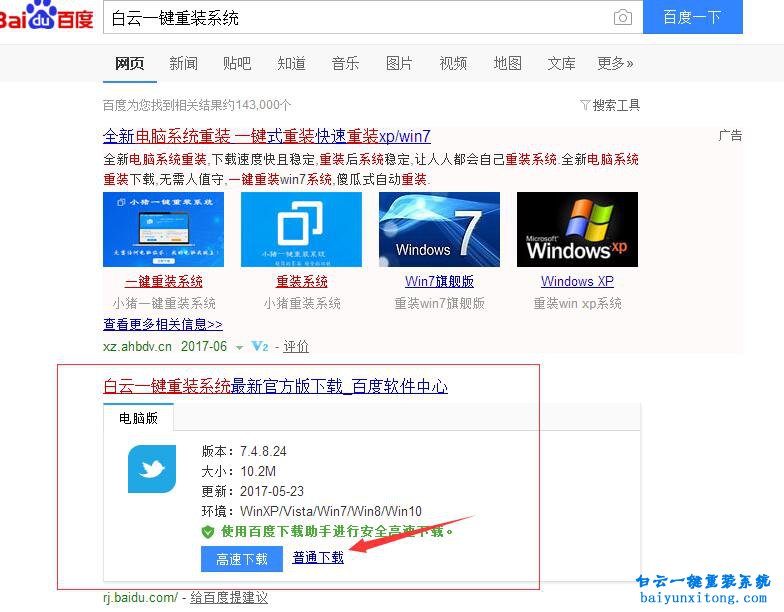Click caption 小猪重装系统
This screenshot has width=784, height=612.
(x=302, y=303)
